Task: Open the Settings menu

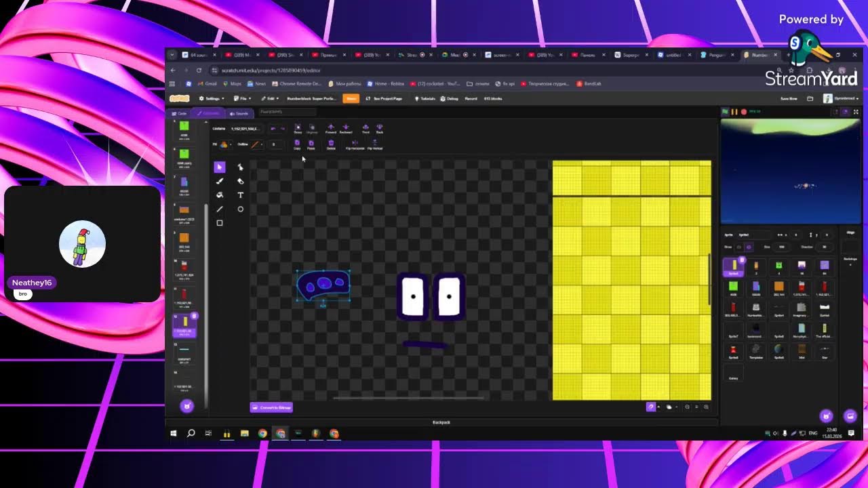Action: tap(212, 98)
